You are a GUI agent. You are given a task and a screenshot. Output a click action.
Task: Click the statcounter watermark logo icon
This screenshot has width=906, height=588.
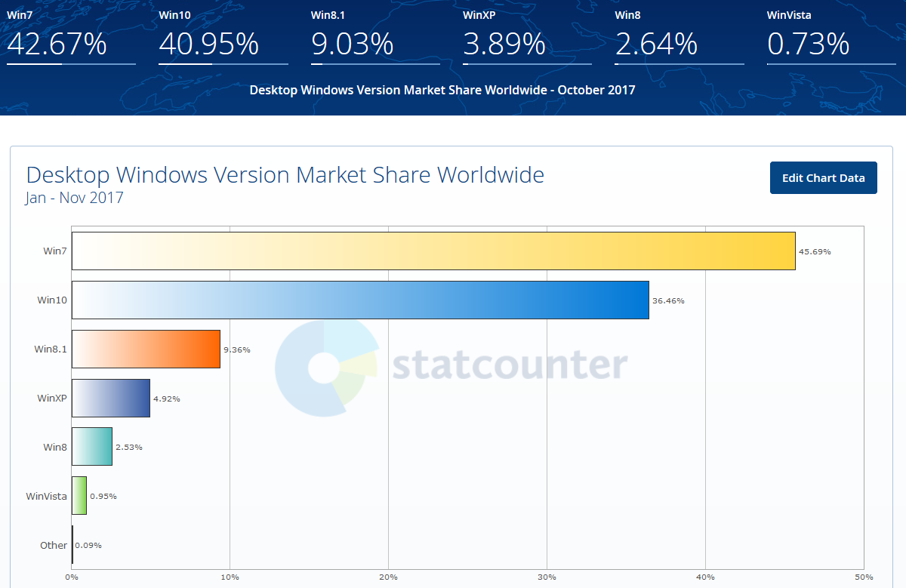(326, 367)
